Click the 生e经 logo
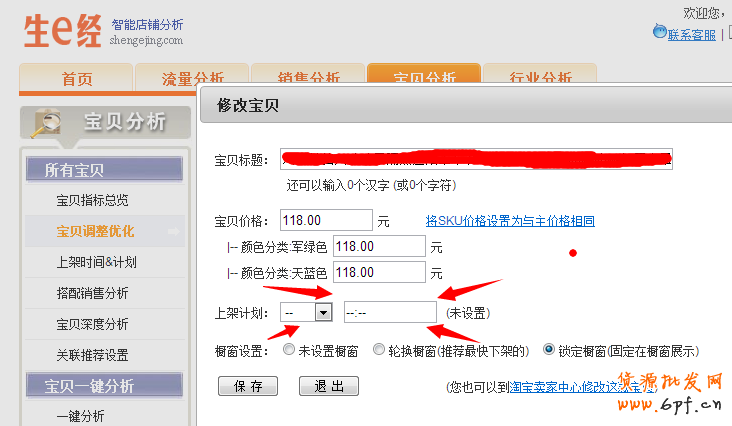This screenshot has height=426, width=732. [62, 30]
